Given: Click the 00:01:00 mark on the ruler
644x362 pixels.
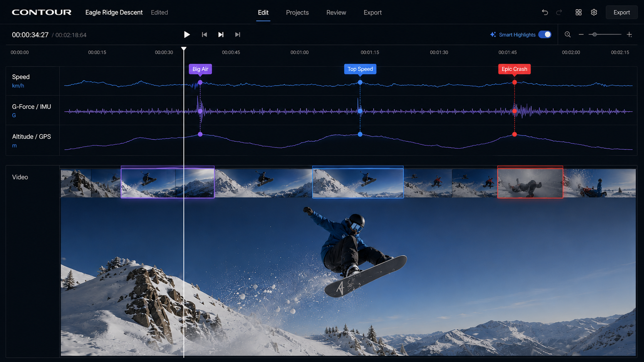Looking at the screenshot, I should (299, 52).
